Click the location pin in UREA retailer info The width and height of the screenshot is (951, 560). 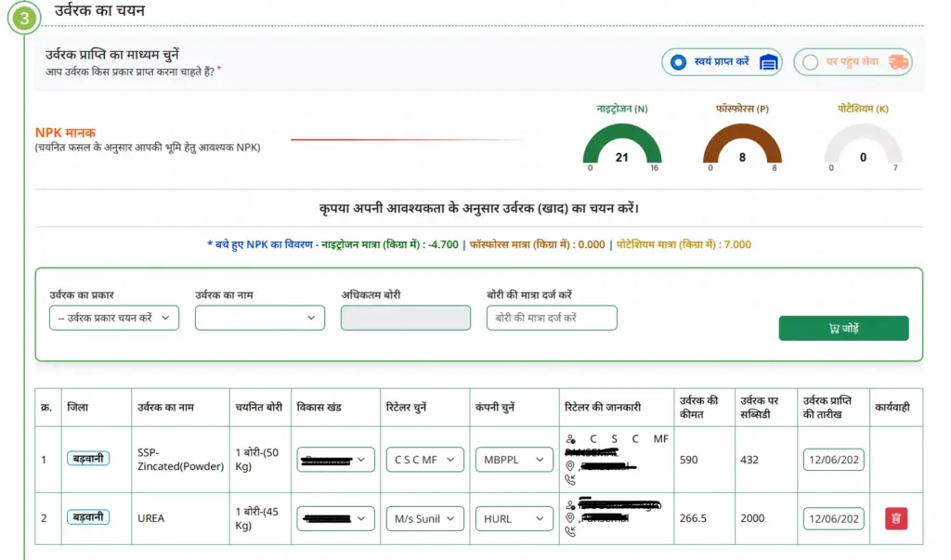(x=569, y=518)
